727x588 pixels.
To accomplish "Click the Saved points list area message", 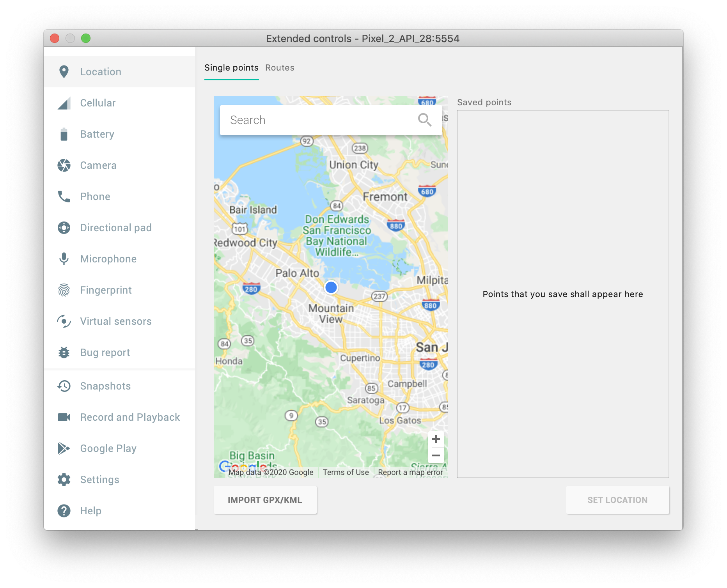I will [563, 294].
